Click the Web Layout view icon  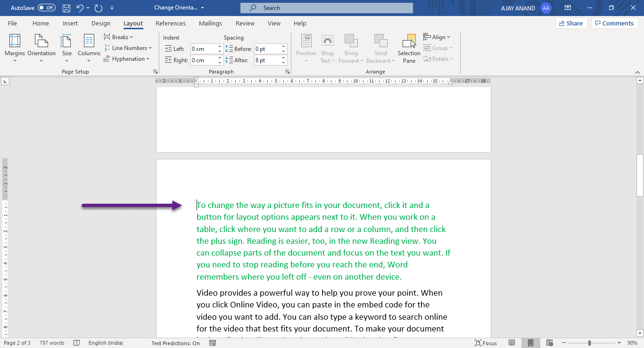click(549, 343)
